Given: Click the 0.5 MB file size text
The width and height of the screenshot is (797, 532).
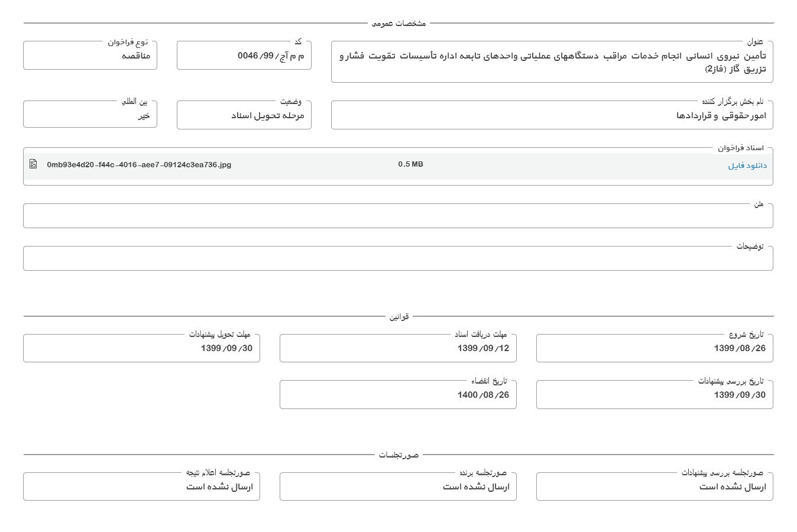Looking at the screenshot, I should [x=410, y=164].
